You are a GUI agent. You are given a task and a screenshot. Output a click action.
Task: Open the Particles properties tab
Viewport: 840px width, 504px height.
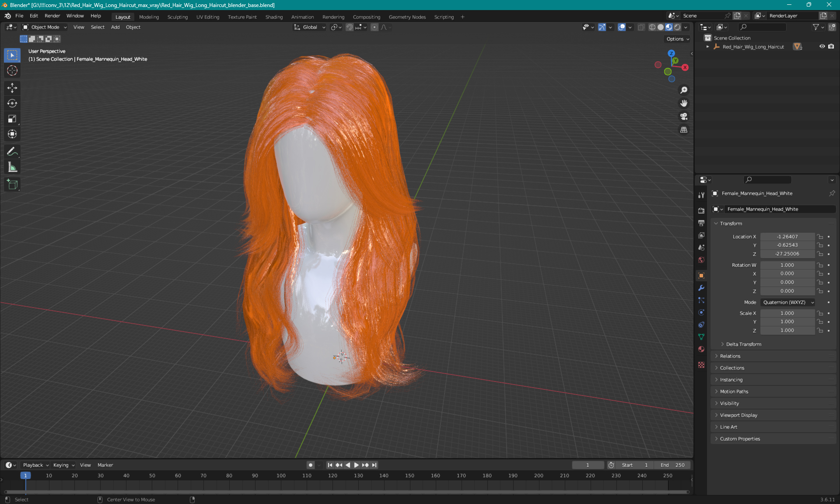point(701,300)
